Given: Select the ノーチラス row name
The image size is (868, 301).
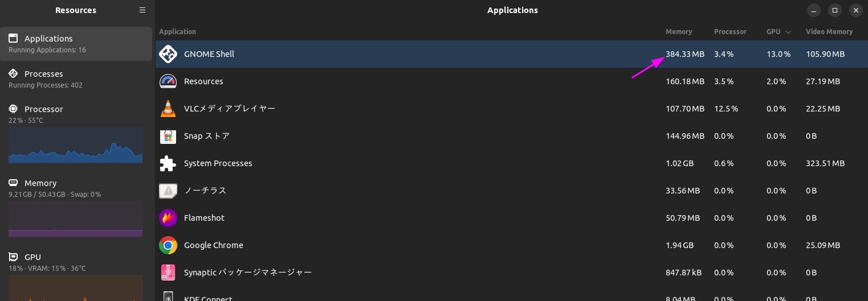Looking at the screenshot, I should pos(205,191).
